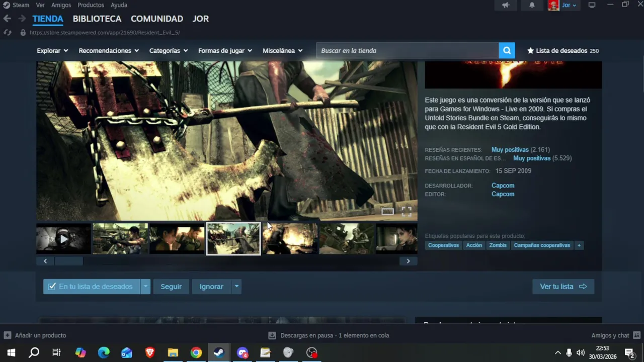Show hidden system tray icons chevron
Screen dimensions: 644x362
coord(557,352)
